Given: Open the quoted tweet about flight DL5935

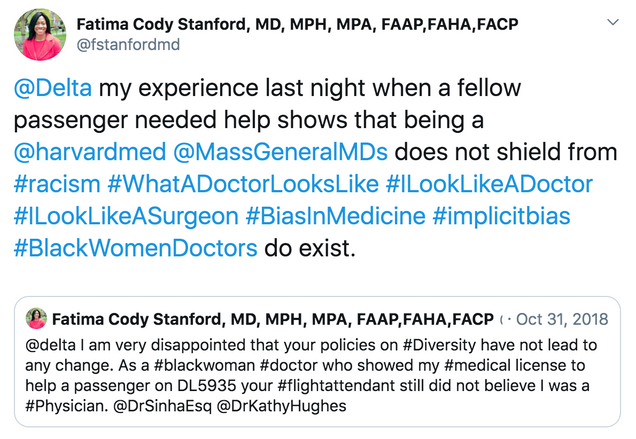Looking at the screenshot, I should pos(318,378).
